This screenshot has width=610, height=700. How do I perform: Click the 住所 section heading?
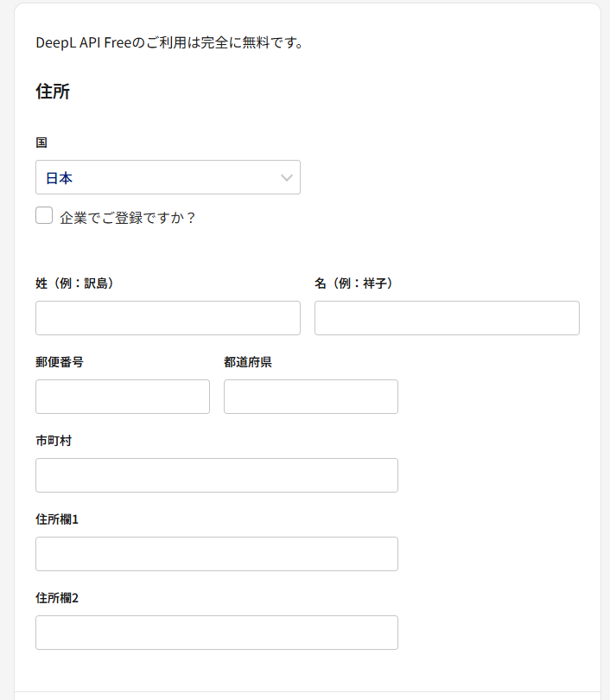coord(53,92)
